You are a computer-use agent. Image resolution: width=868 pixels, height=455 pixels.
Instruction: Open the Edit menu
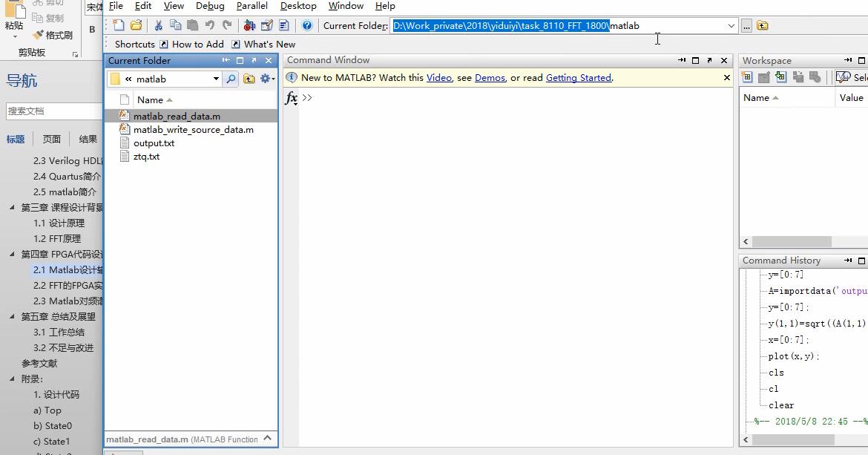click(143, 6)
